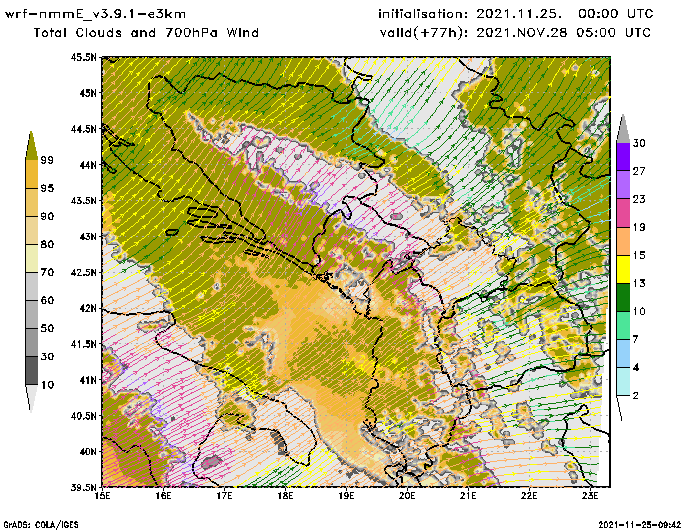
Task: Click the 10–30 dark gray cloud swatch
Action: click(31, 371)
